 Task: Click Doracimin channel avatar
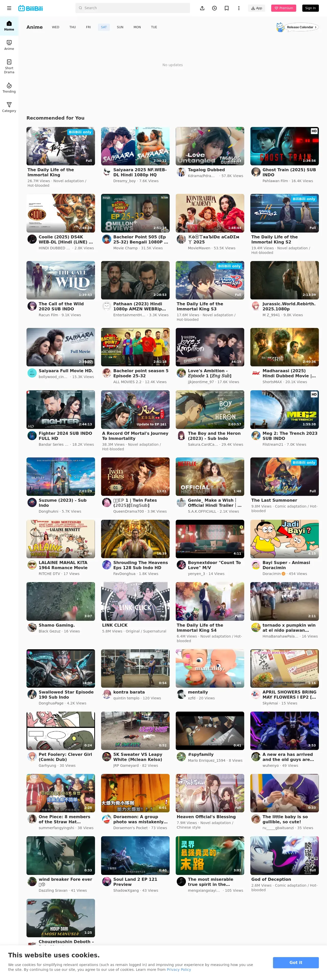click(x=256, y=565)
